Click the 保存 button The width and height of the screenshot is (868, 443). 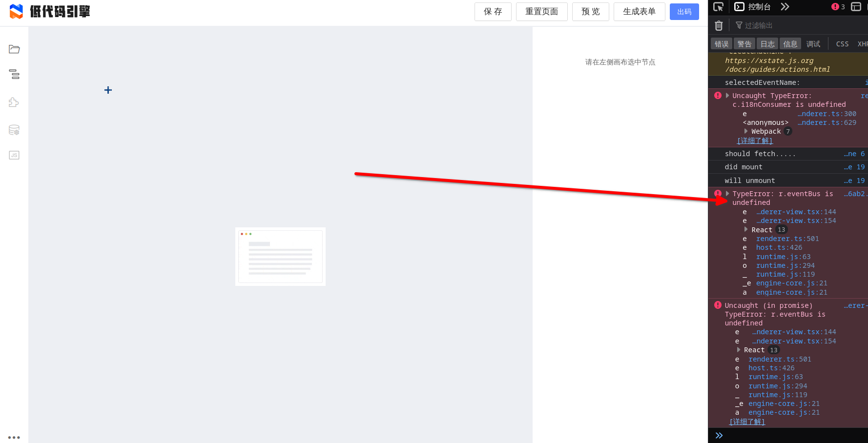(493, 11)
